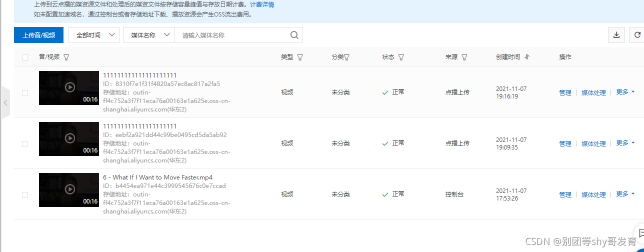Select checkbox for row created 19:16:19

pos(25,93)
